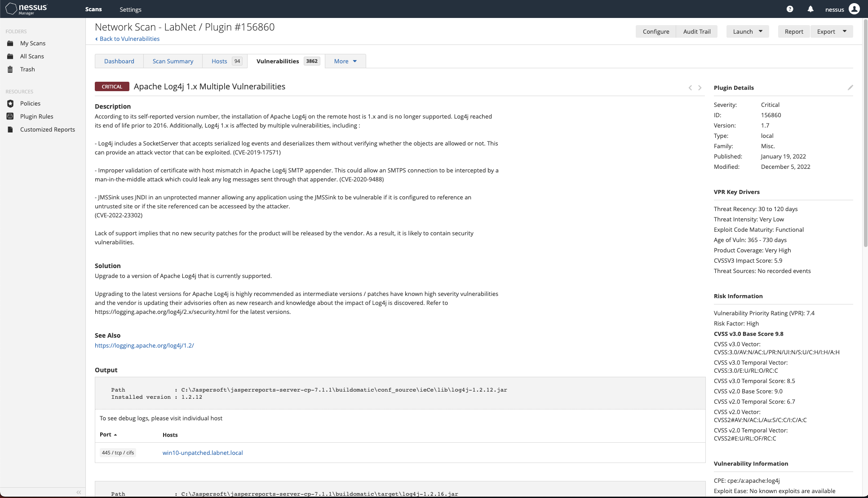Open the More tab dropdown
This screenshot has width=868, height=498.
(345, 61)
